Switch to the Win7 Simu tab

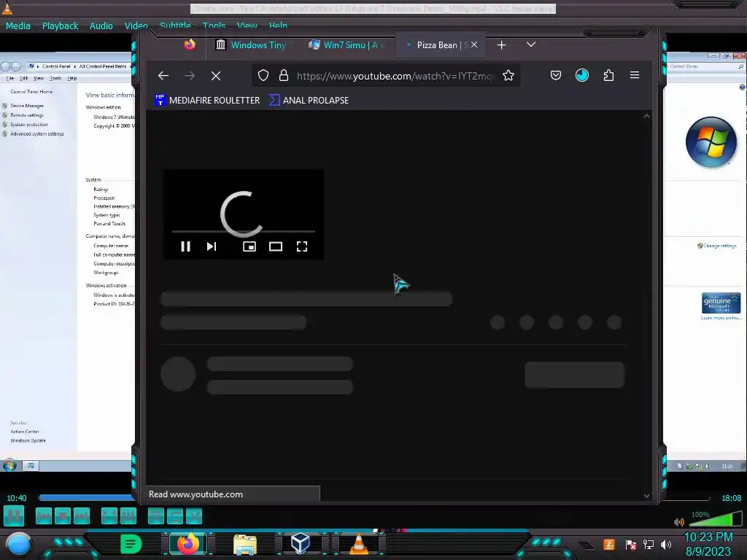(347, 44)
